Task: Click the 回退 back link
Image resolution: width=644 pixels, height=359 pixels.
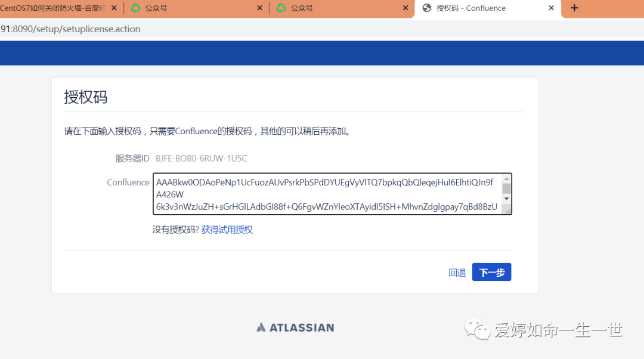Action: [x=457, y=273]
